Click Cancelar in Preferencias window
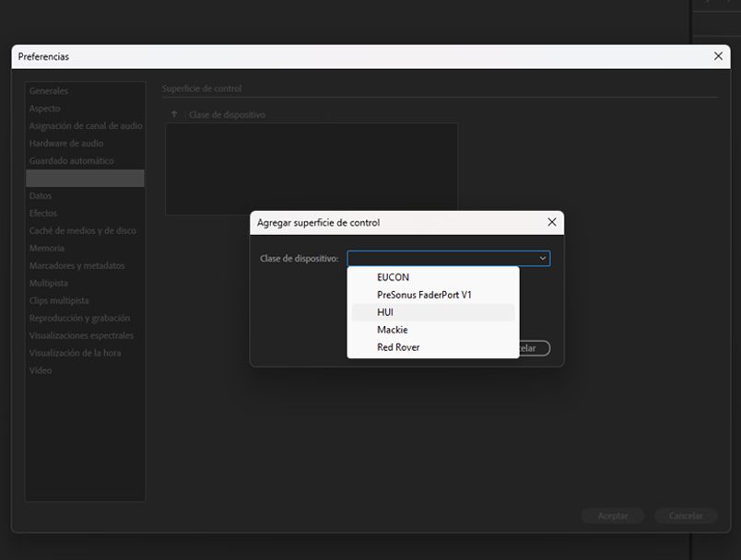Image resolution: width=741 pixels, height=560 pixels. (x=686, y=516)
